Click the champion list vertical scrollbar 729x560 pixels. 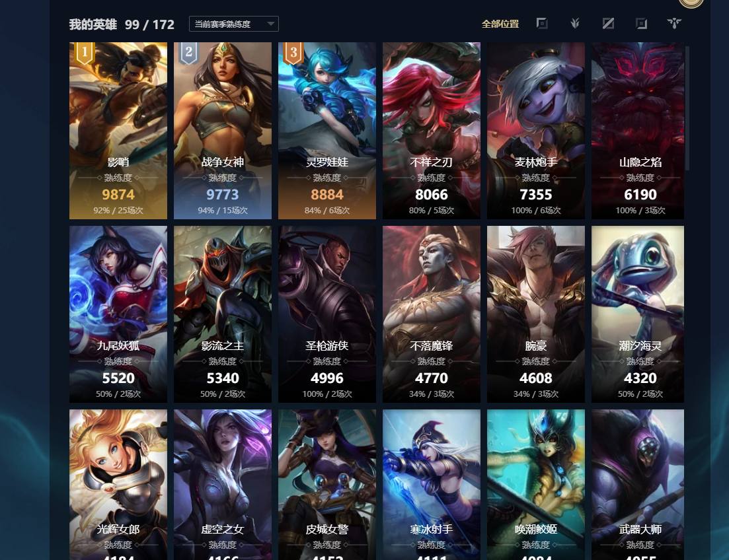click(687, 108)
